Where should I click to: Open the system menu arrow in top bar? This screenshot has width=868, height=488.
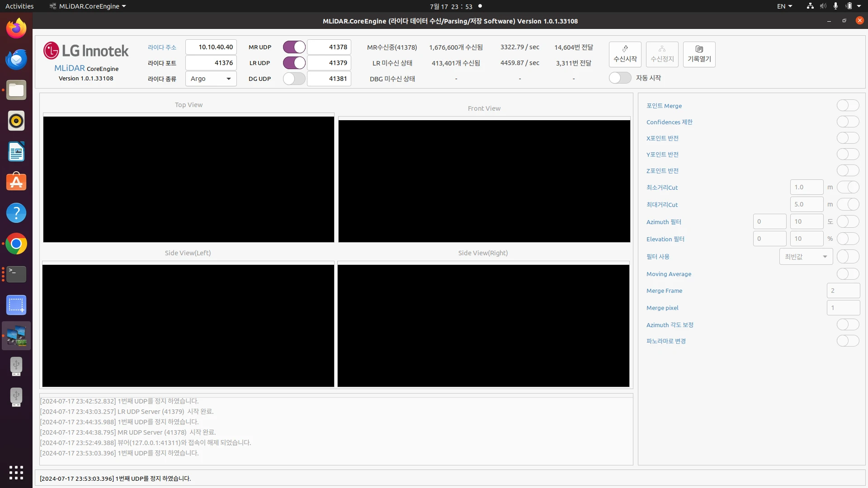point(859,6)
